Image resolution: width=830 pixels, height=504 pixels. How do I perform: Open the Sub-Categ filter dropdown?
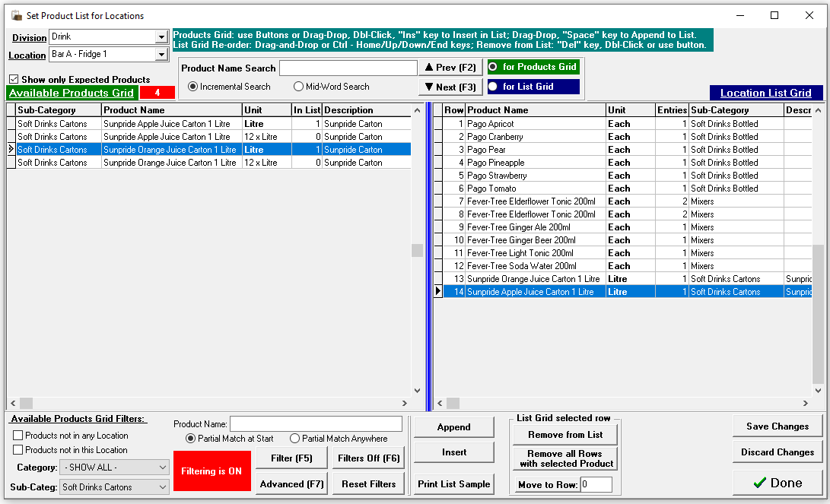(162, 487)
